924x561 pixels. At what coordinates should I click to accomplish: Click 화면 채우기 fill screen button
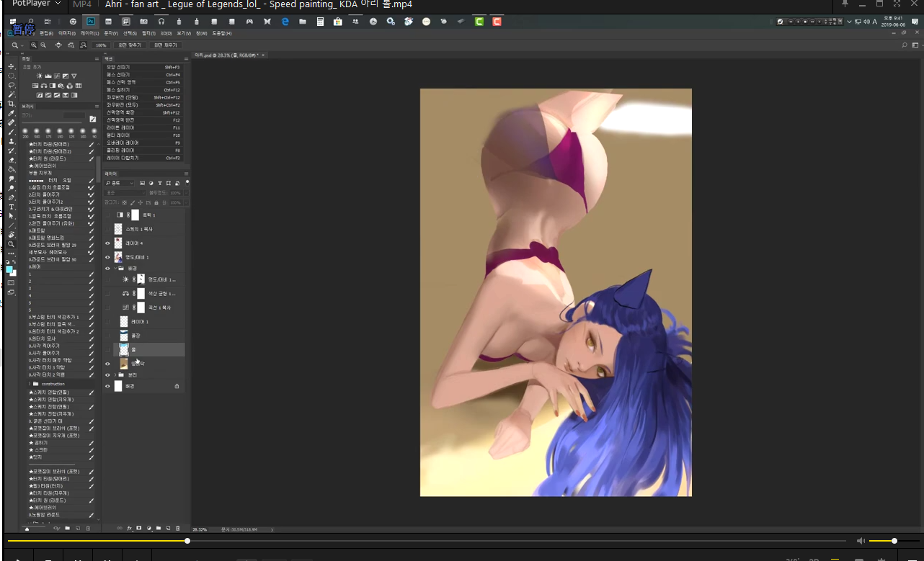click(165, 45)
